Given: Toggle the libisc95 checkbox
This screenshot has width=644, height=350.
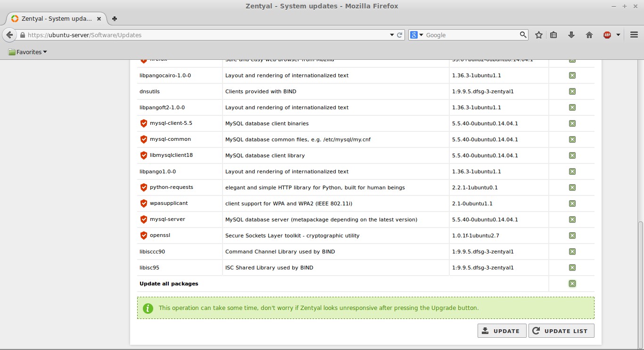Looking at the screenshot, I should 572,268.
